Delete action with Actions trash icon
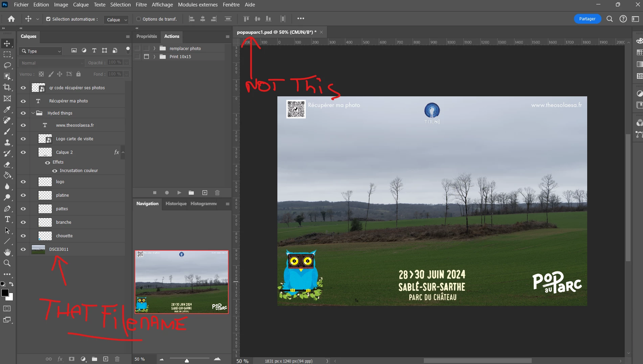Screen dimensions: 643x364 coord(217,193)
